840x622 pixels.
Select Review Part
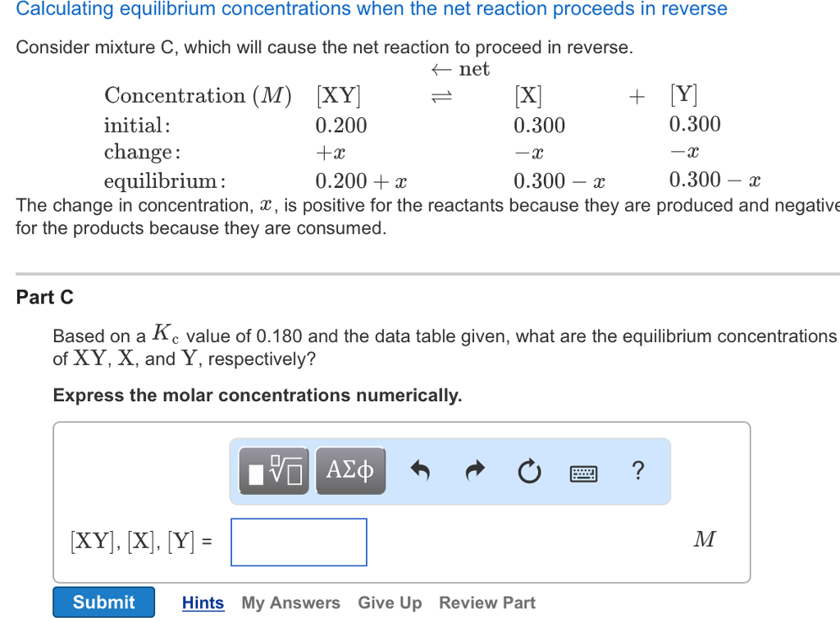(486, 602)
